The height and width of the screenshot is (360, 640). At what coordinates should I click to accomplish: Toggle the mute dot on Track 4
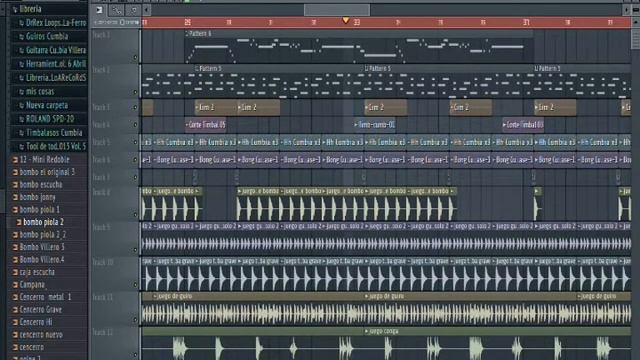pos(135,125)
